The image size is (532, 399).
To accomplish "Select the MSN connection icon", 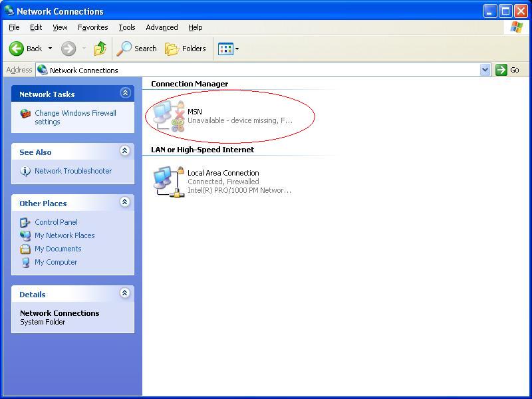I will click(169, 116).
